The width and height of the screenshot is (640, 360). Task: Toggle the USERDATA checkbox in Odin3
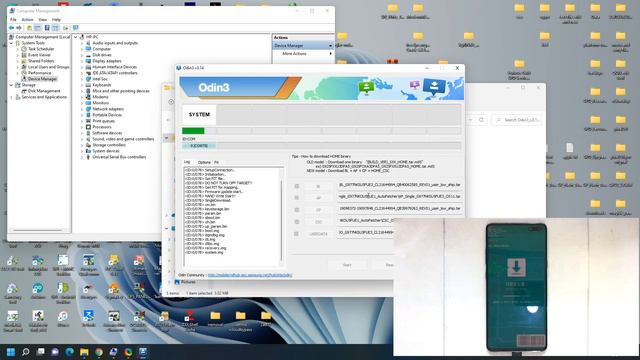click(x=297, y=234)
